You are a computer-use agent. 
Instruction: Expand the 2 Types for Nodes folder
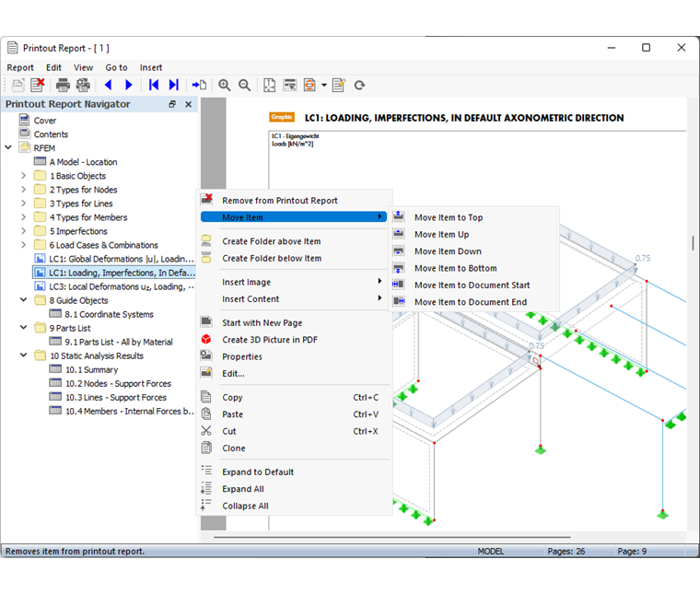click(24, 189)
